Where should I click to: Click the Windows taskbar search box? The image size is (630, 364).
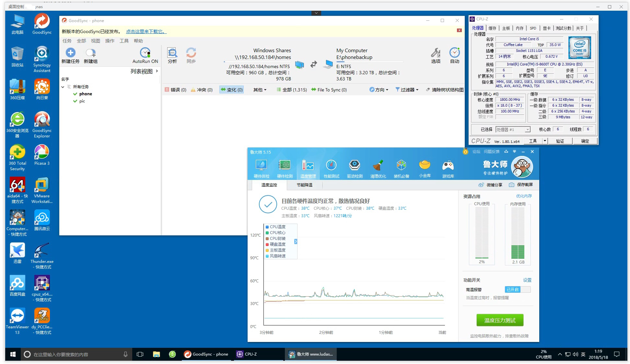[x=75, y=354]
